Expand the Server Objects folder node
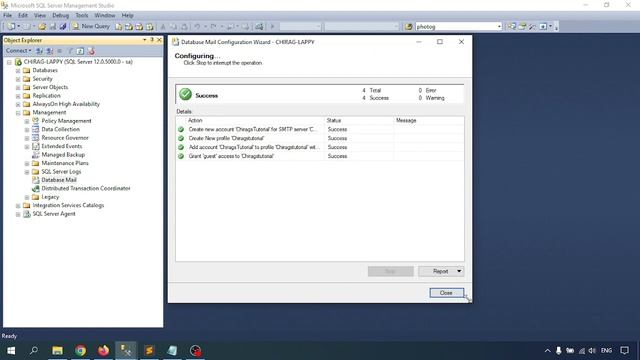The image size is (640, 360). click(18, 87)
